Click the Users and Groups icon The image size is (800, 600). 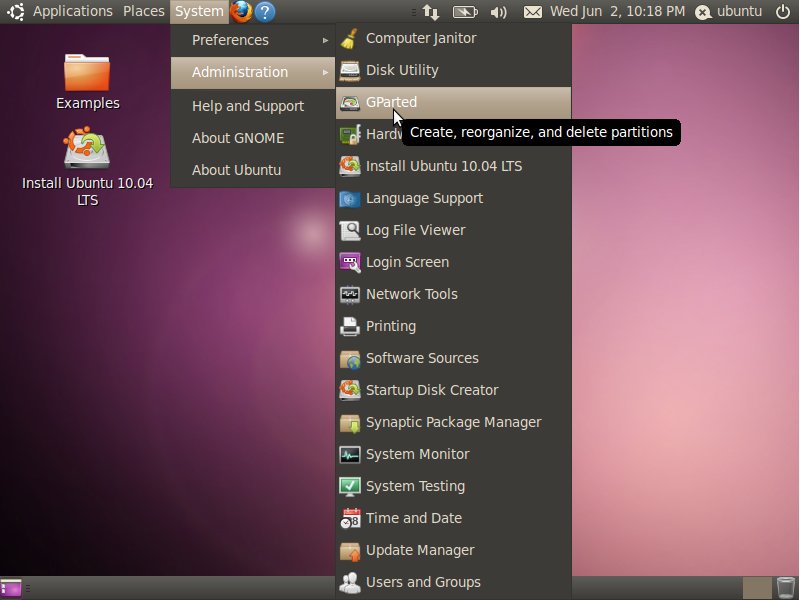(x=349, y=583)
